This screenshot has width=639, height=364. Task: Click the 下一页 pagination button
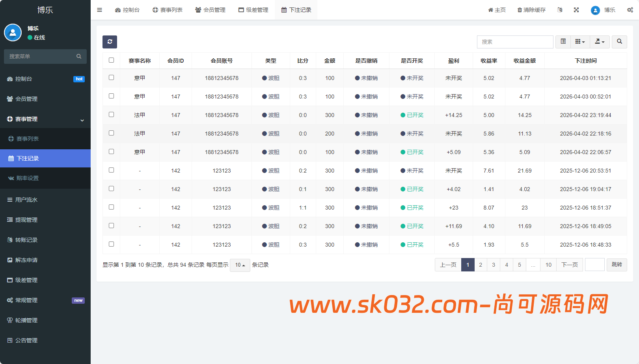(x=569, y=265)
